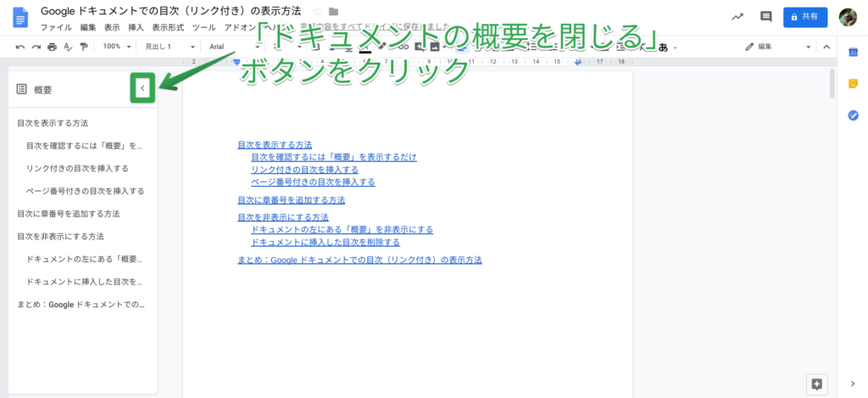Viewport: 868px width, 398px height.
Task: Open the account profile picture
Action: click(x=848, y=17)
